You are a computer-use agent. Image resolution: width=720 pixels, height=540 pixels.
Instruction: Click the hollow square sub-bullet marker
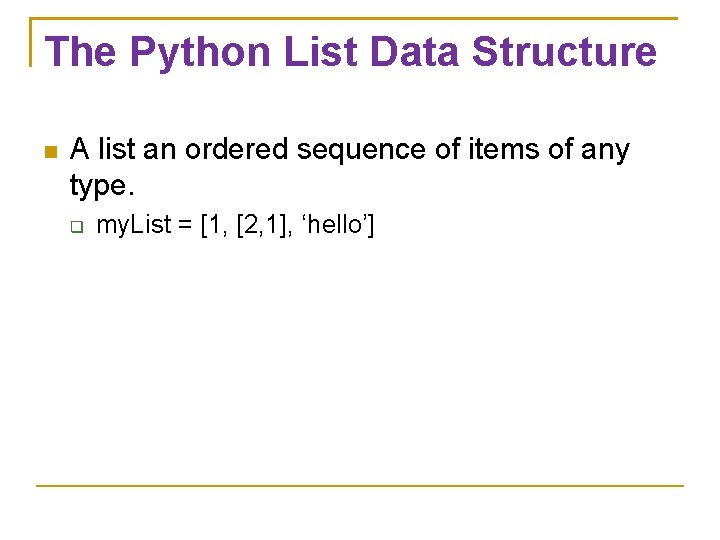pos(78,227)
